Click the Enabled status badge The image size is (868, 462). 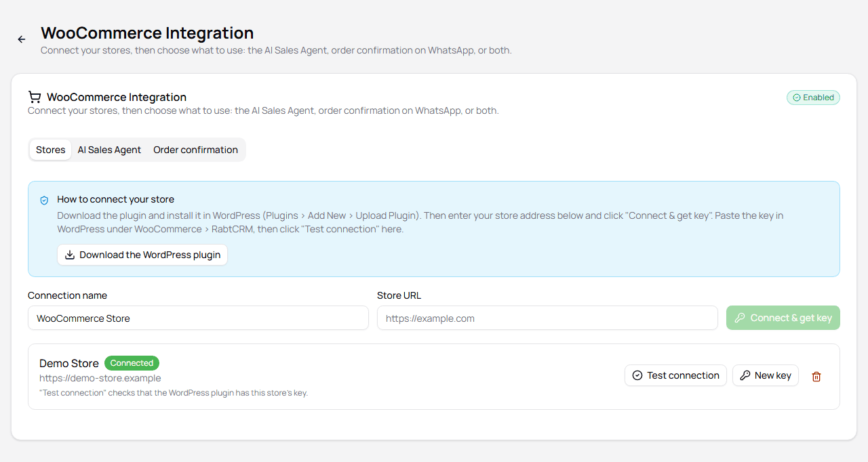[813, 98]
